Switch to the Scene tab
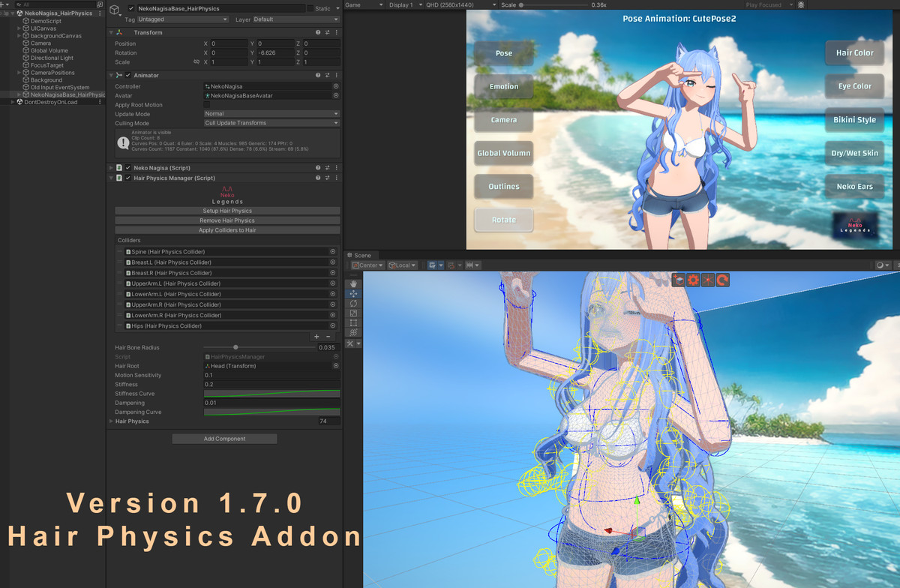The width and height of the screenshot is (900, 588). pos(359,256)
